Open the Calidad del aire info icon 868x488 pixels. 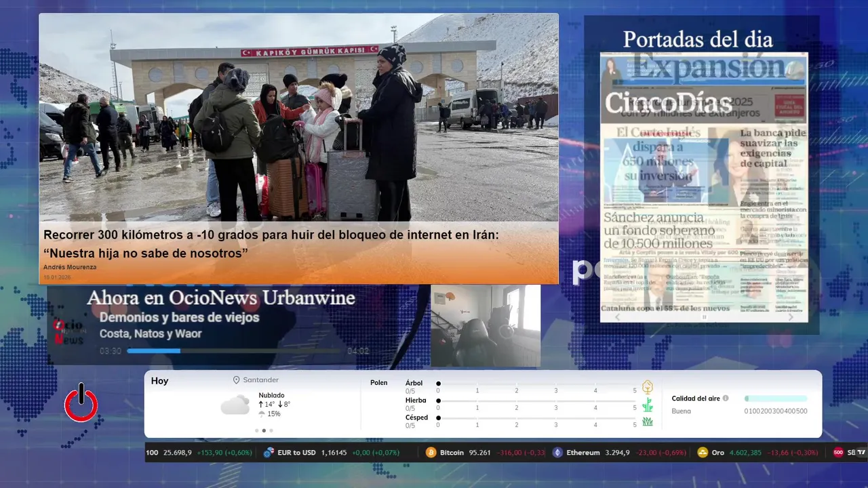point(726,399)
